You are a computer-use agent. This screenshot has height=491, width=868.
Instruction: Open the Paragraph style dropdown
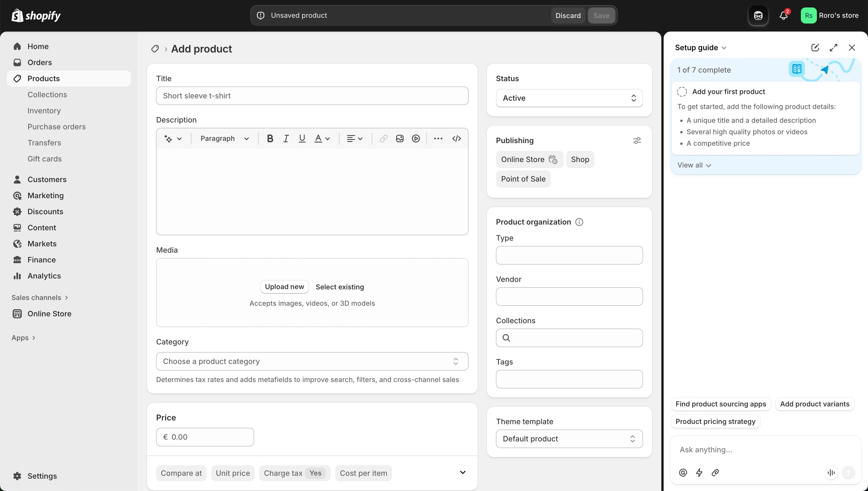tap(224, 138)
